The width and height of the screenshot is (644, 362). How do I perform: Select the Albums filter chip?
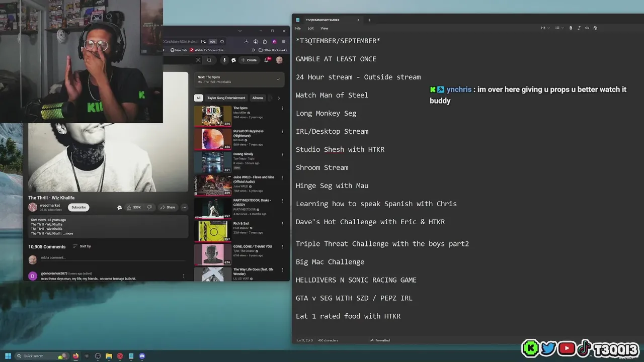(x=258, y=98)
